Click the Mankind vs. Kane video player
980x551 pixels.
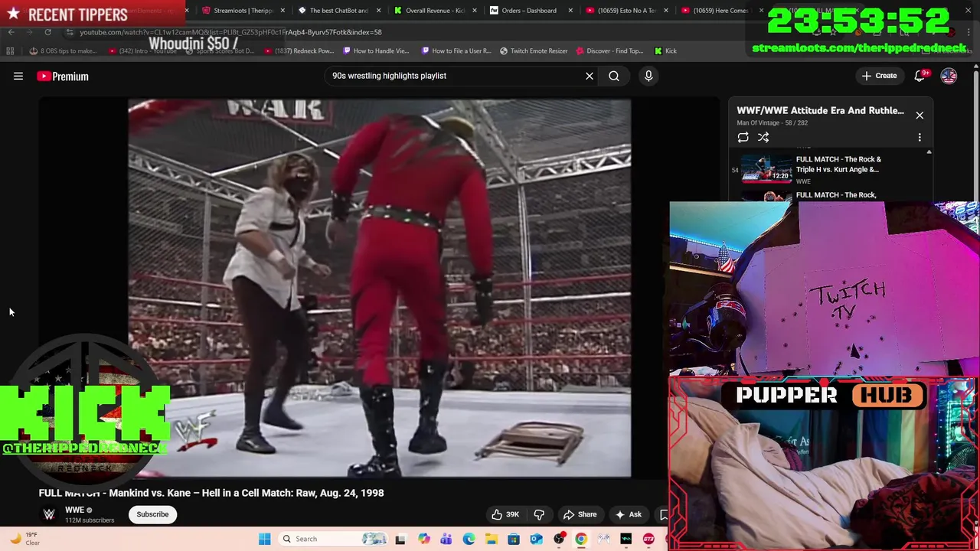[380, 289]
